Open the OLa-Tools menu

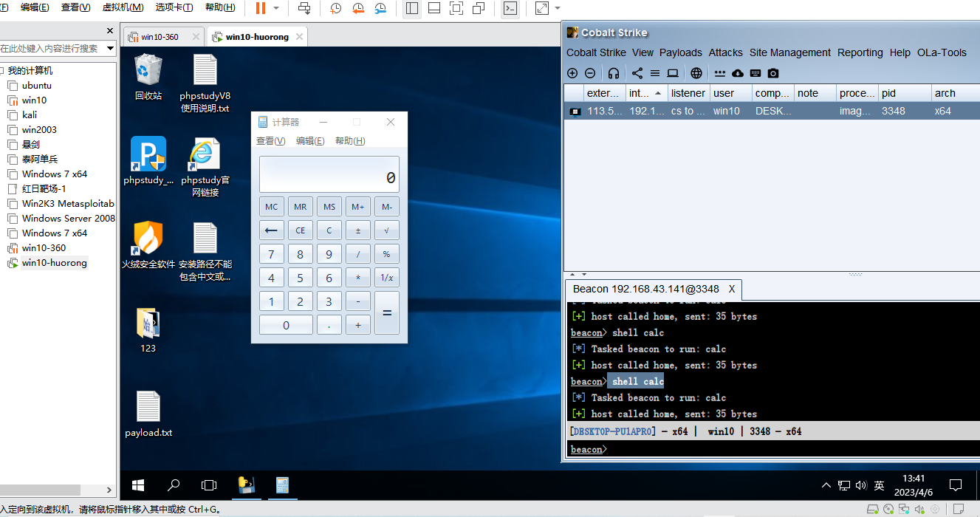point(942,52)
